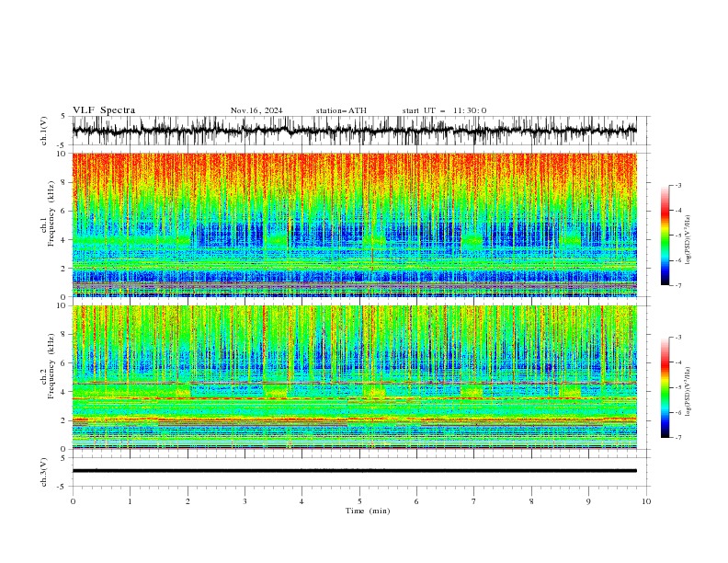Click the '-3' label on ch.1 color bar
This screenshot has height=563, width=728.
coord(677,185)
